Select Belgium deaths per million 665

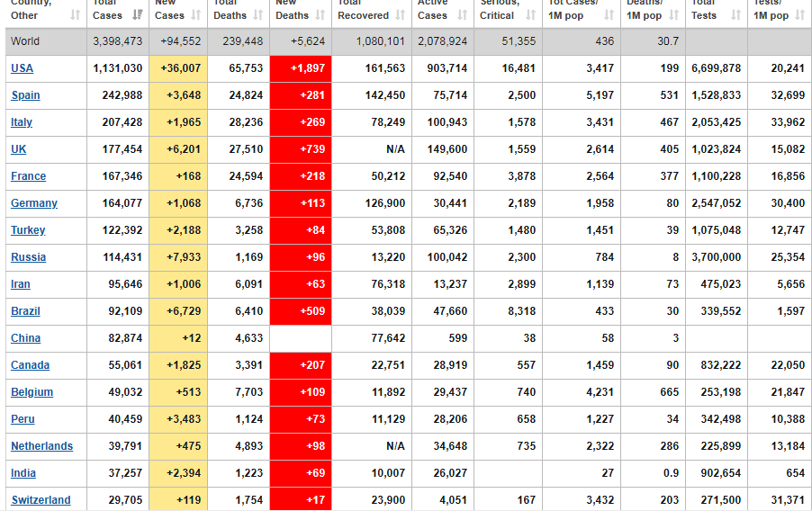[x=669, y=392]
